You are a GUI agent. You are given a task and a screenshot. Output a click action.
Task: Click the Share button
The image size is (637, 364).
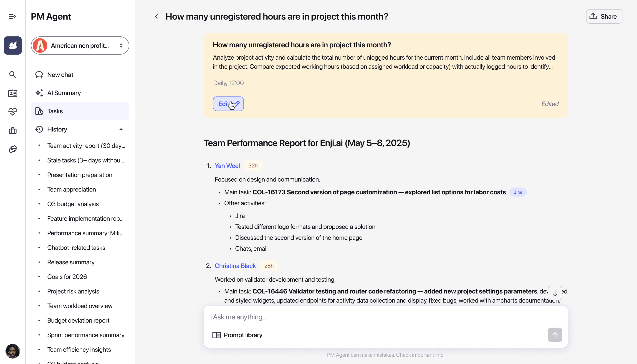(604, 17)
